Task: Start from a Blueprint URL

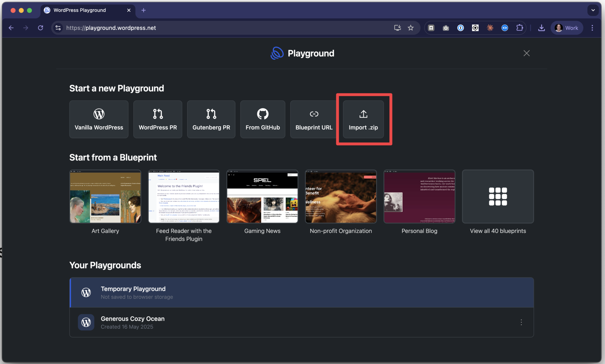Action: (x=314, y=119)
